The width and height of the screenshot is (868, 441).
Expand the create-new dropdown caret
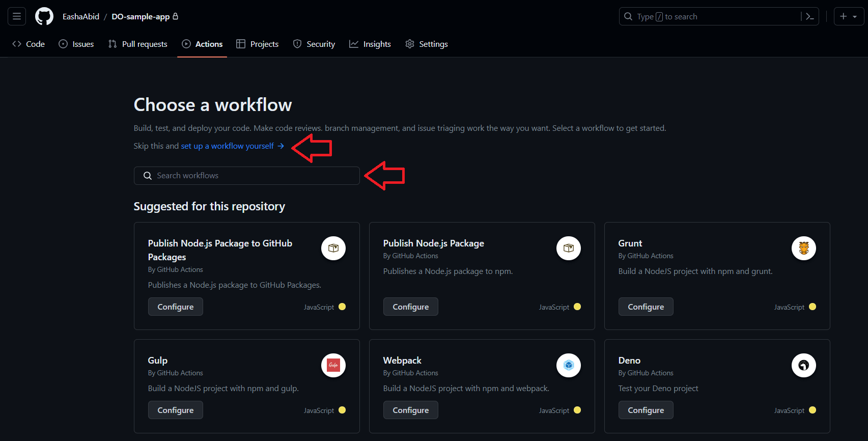coord(855,17)
